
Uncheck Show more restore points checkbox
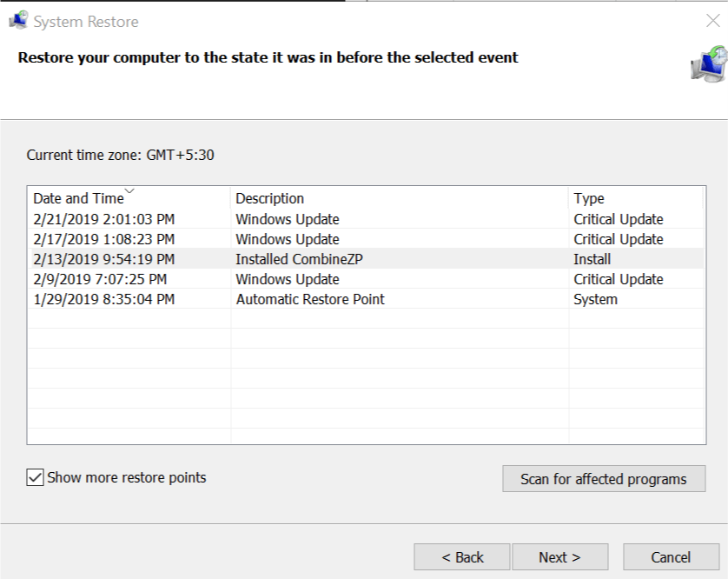(35, 477)
